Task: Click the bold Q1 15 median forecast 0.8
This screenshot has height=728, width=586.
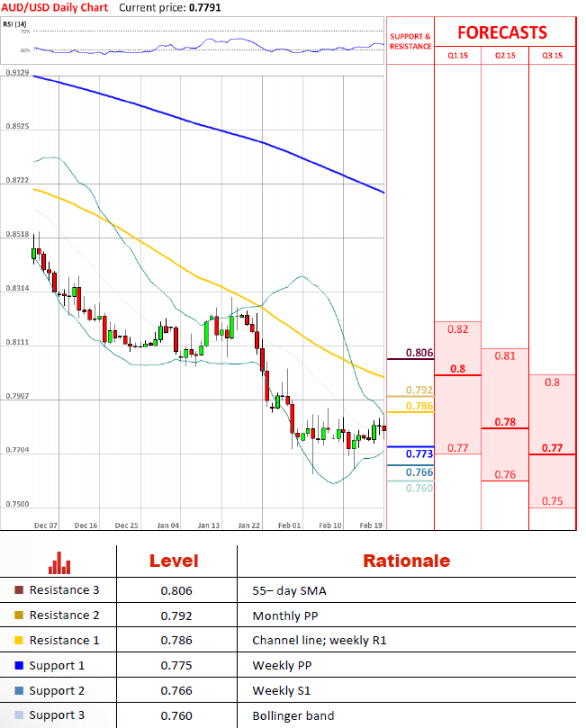Action: pyautogui.click(x=458, y=369)
